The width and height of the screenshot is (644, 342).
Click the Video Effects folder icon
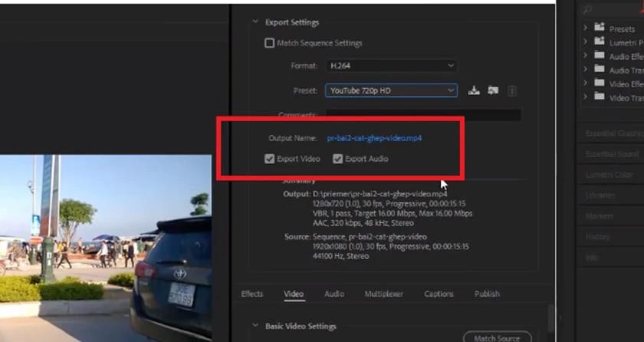pyautogui.click(x=600, y=83)
